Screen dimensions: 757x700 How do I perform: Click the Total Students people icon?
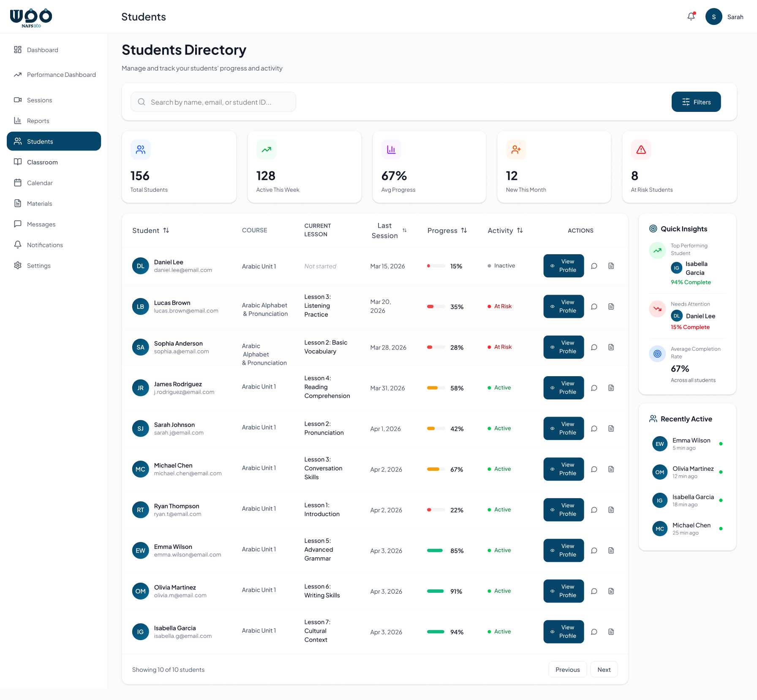[141, 149]
